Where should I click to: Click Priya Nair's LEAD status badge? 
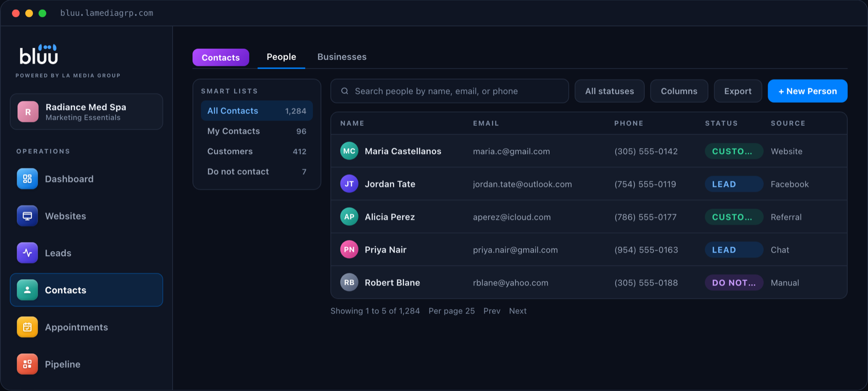pyautogui.click(x=733, y=250)
